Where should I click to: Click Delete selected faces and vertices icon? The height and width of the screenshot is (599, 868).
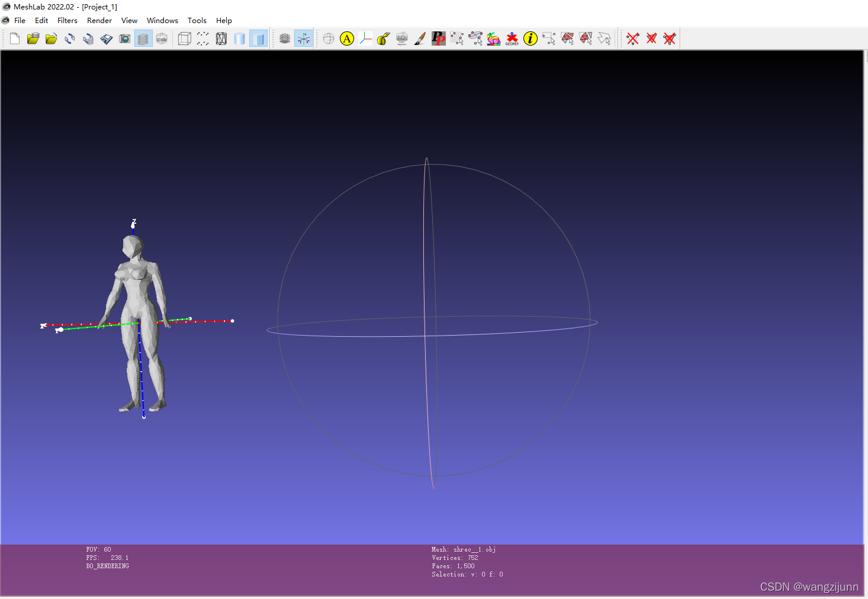pos(670,38)
